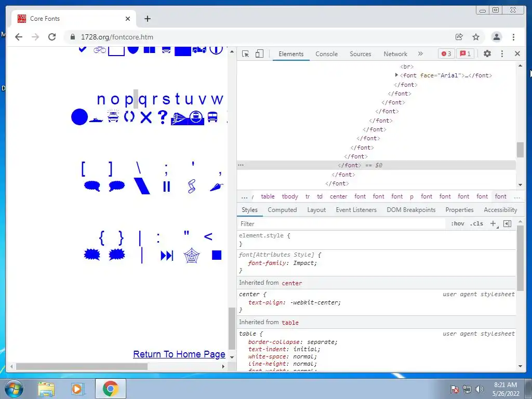Open DevTools customize menu (three dots)
The width and height of the screenshot is (532, 399).
[502, 54]
